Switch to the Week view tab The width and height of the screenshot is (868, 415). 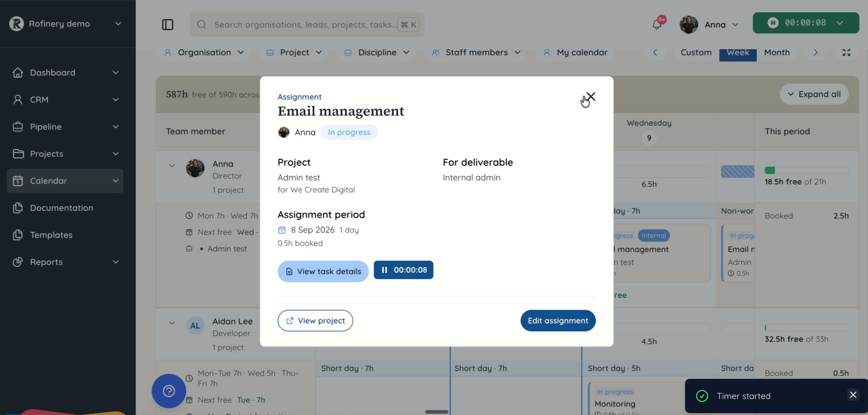(x=738, y=53)
